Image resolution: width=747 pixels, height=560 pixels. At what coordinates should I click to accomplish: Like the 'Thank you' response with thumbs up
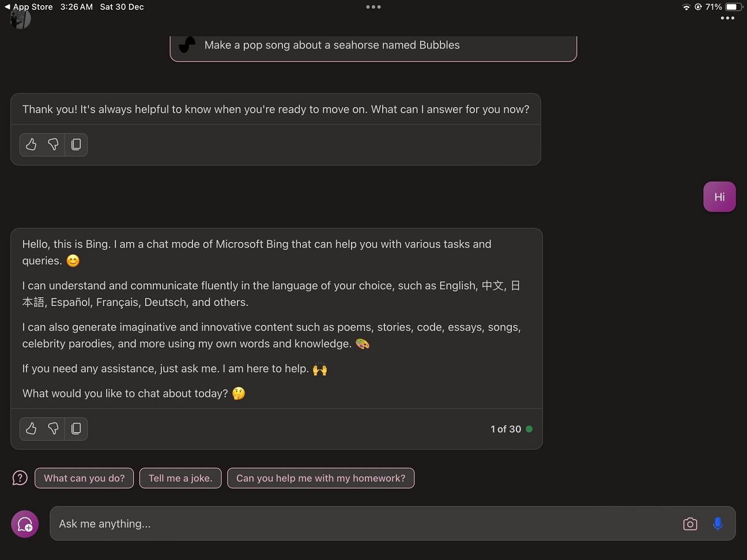pyautogui.click(x=31, y=145)
